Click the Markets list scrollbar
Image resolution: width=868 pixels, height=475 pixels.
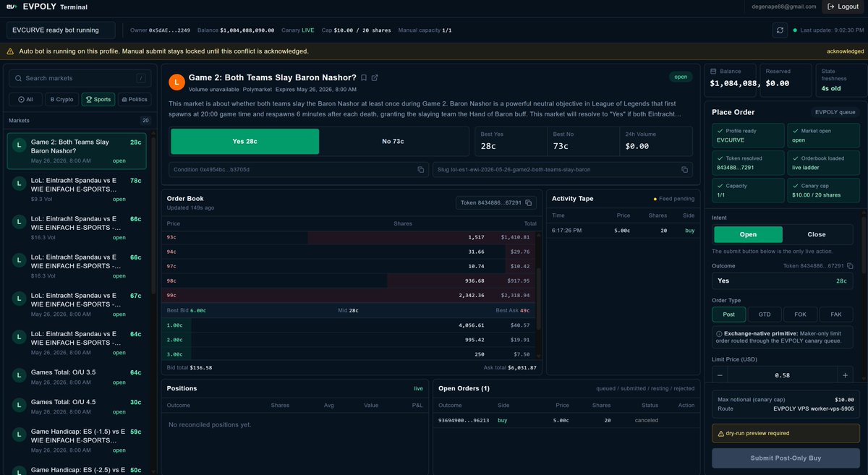click(x=153, y=217)
